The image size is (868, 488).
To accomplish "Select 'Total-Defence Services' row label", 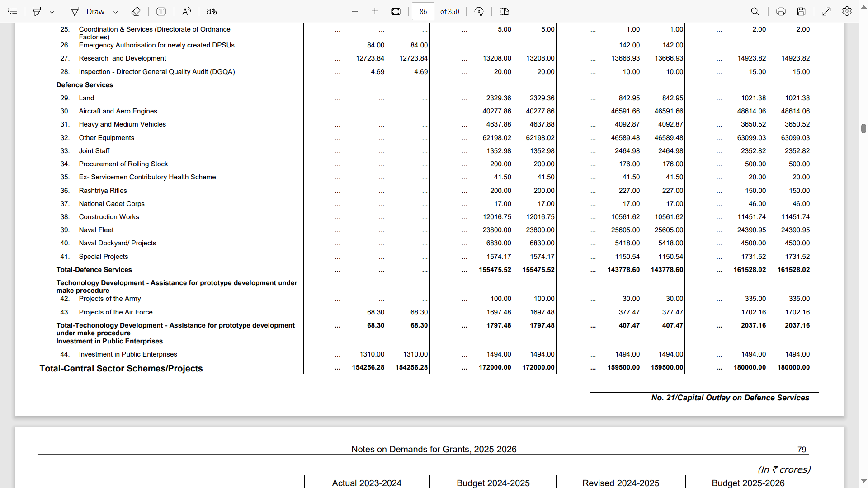I will coord(94,270).
